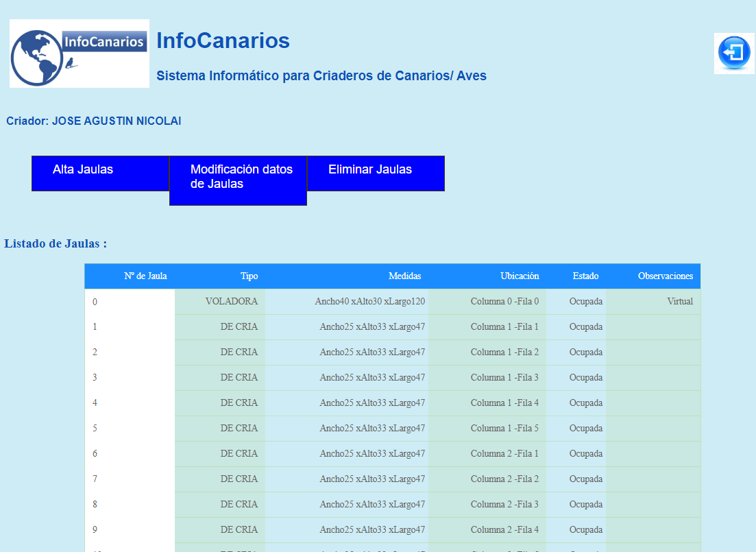The image size is (756, 552).
Task: Click the Estado column header
Action: tap(585, 276)
